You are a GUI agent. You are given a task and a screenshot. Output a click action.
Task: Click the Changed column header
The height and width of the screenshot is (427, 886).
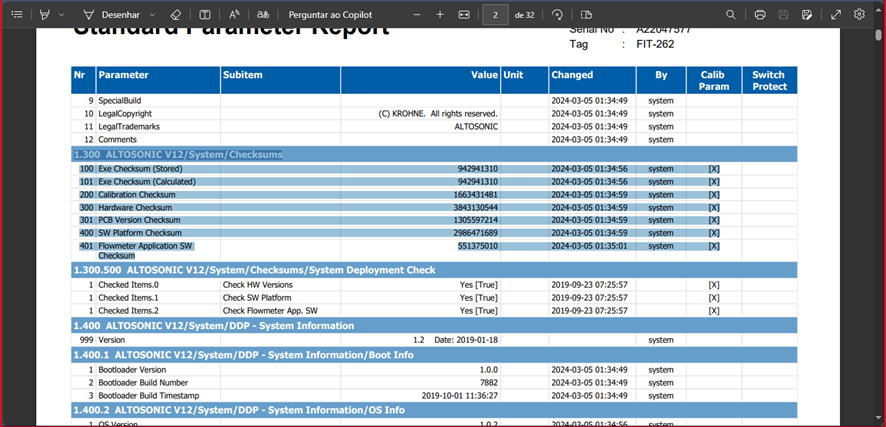[x=592, y=80]
